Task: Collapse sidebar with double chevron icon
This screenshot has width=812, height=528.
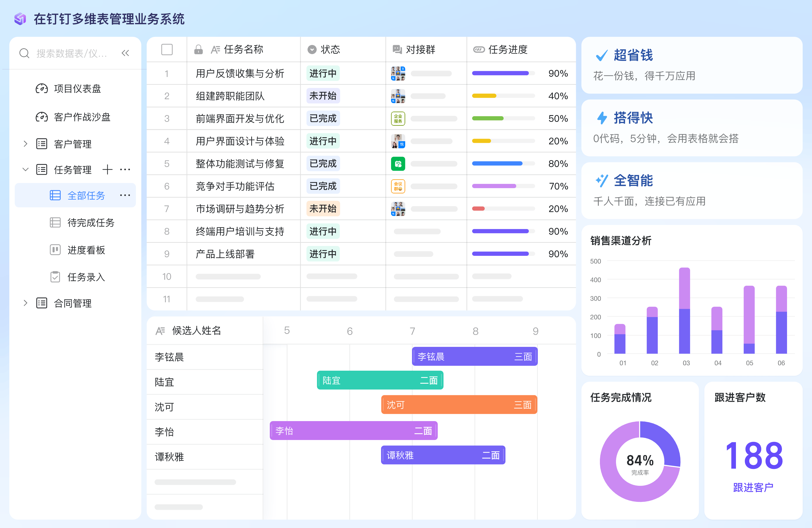Action: click(x=125, y=53)
